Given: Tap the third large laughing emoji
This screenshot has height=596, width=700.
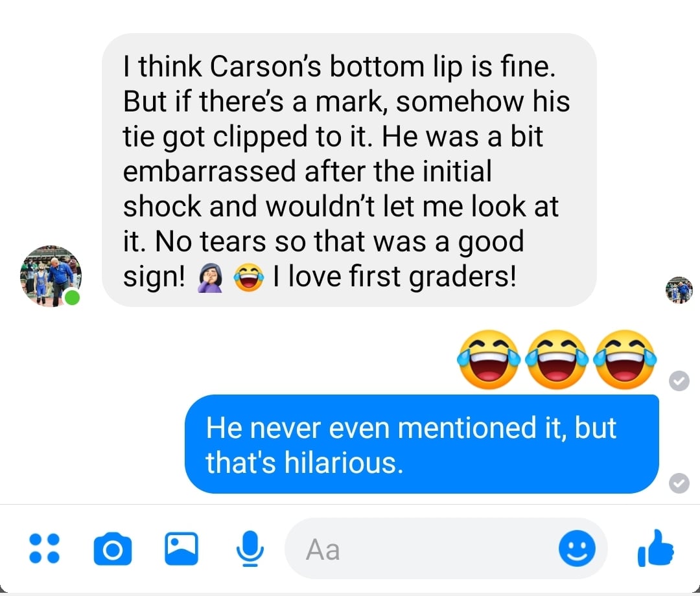Looking at the screenshot, I should [625, 360].
